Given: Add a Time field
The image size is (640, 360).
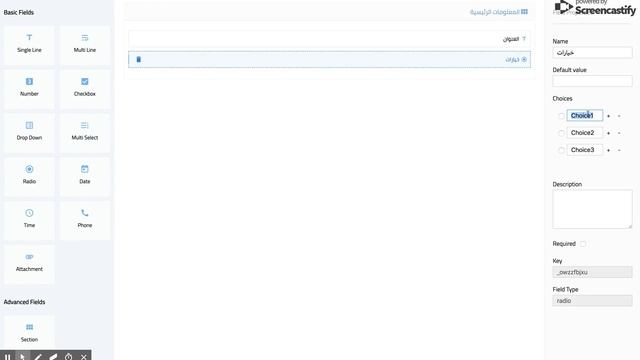Looking at the screenshot, I should pyautogui.click(x=29, y=220).
